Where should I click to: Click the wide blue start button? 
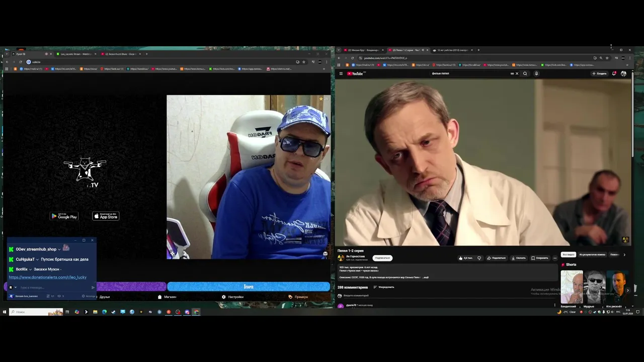[249, 287]
